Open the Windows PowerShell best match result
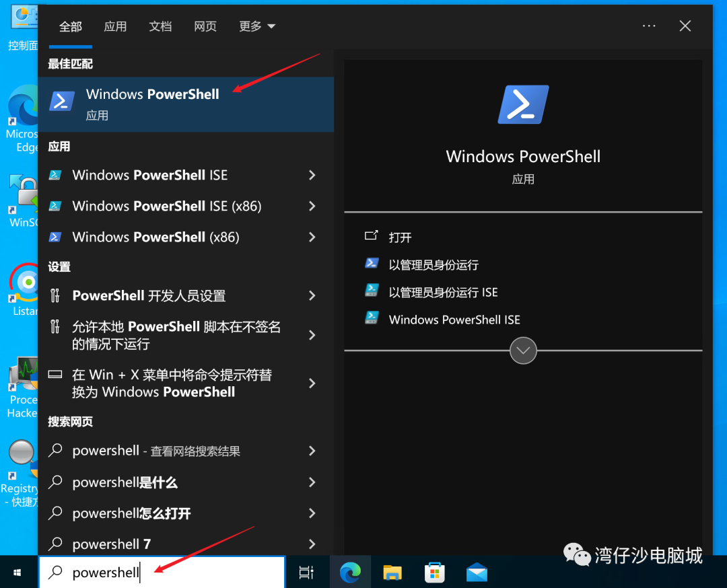Image resolution: width=727 pixels, height=588 pixels. (186, 104)
